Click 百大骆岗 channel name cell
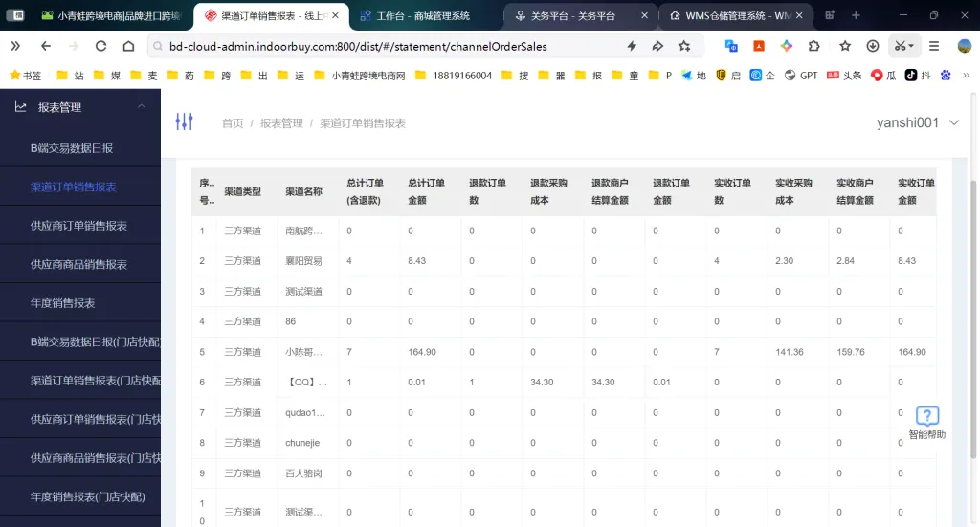The image size is (980, 527). pos(303,473)
